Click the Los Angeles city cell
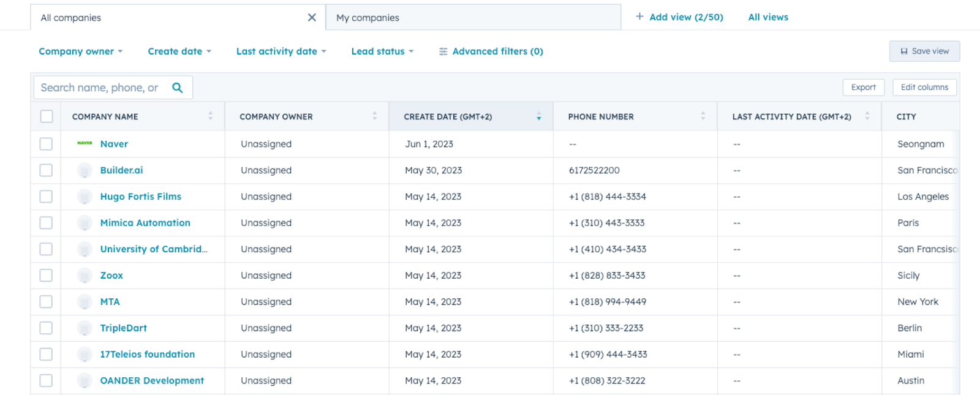 click(x=923, y=197)
